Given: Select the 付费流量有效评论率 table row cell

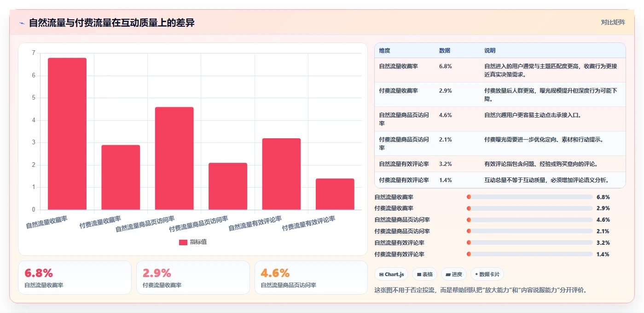Looking at the screenshot, I should click(404, 180).
